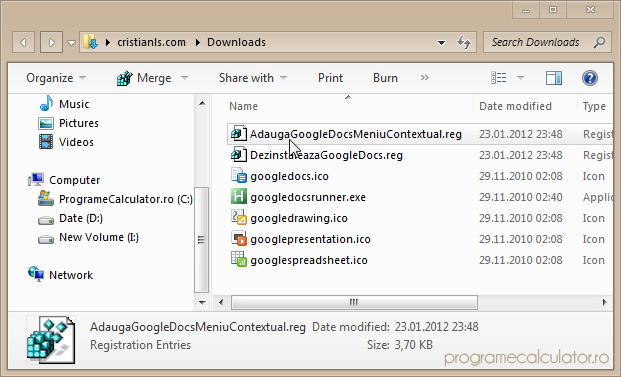Image resolution: width=621 pixels, height=377 pixels.
Task: Open the address bar history dropdown
Action: pyautogui.click(x=441, y=42)
